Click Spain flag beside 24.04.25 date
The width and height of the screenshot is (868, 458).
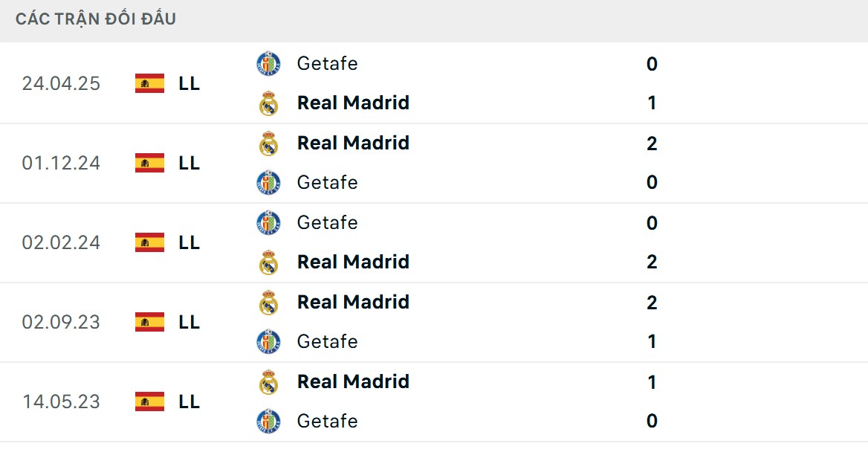pos(149,83)
